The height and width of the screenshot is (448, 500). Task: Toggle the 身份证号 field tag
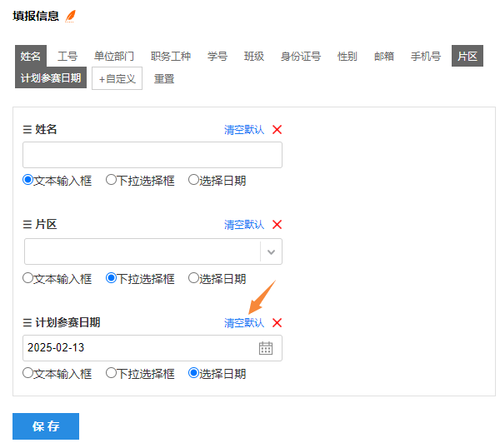coord(301,57)
